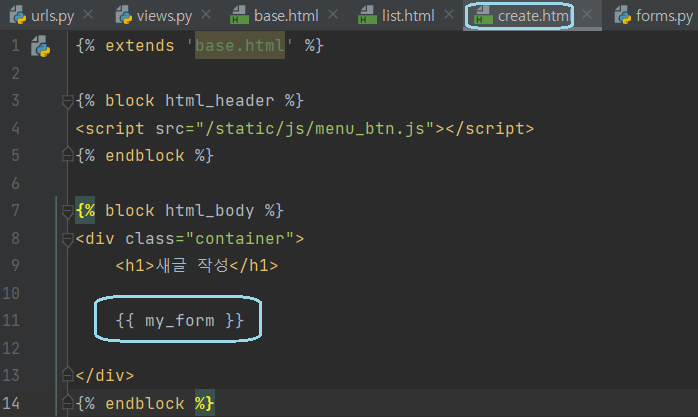Collapse the html_body block fold on line 7
Image resolution: width=698 pixels, height=417 pixels.
pyautogui.click(x=67, y=211)
